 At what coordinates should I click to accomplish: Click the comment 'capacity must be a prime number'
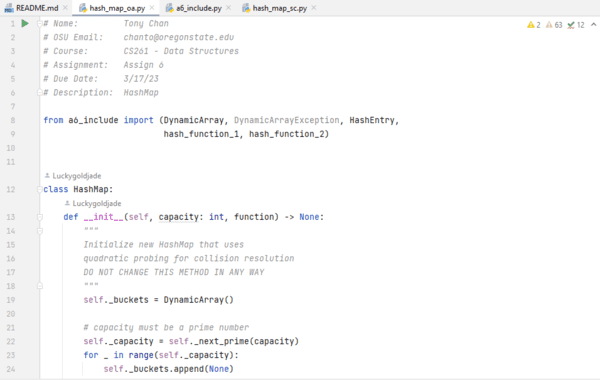point(171,328)
